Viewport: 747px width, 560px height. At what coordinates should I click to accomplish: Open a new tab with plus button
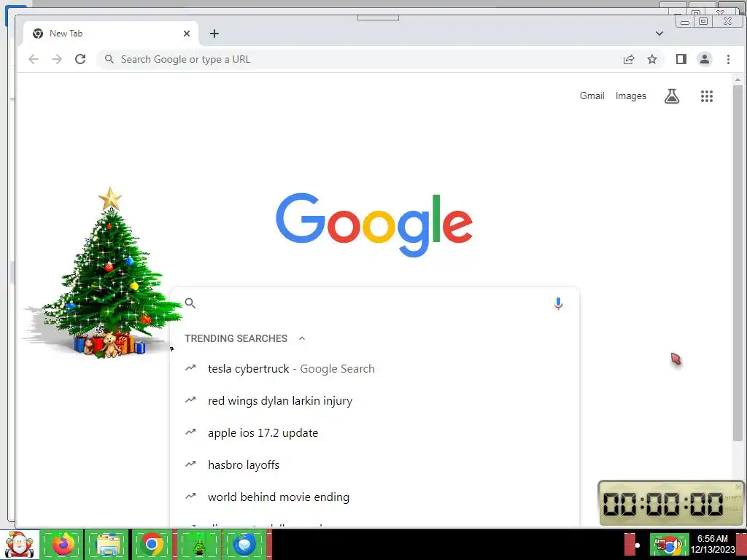[x=214, y=34]
